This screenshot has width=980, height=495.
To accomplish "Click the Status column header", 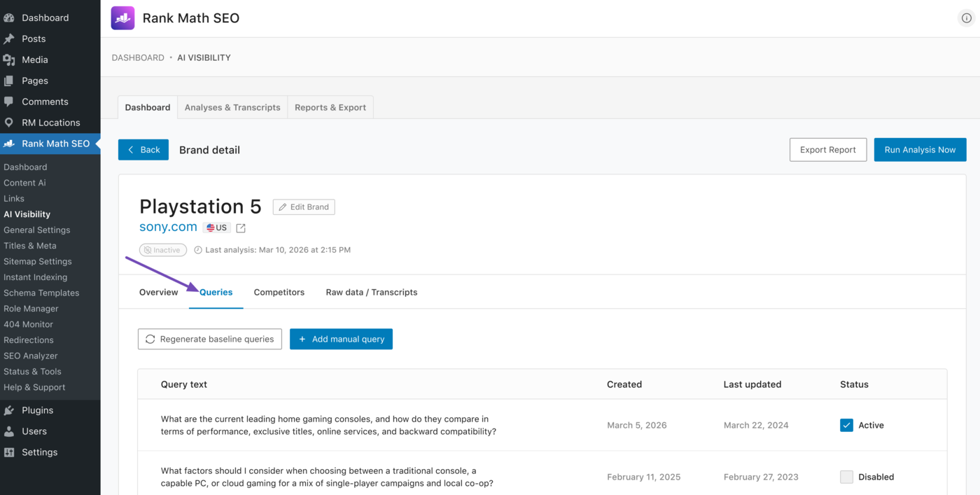I will pos(854,384).
